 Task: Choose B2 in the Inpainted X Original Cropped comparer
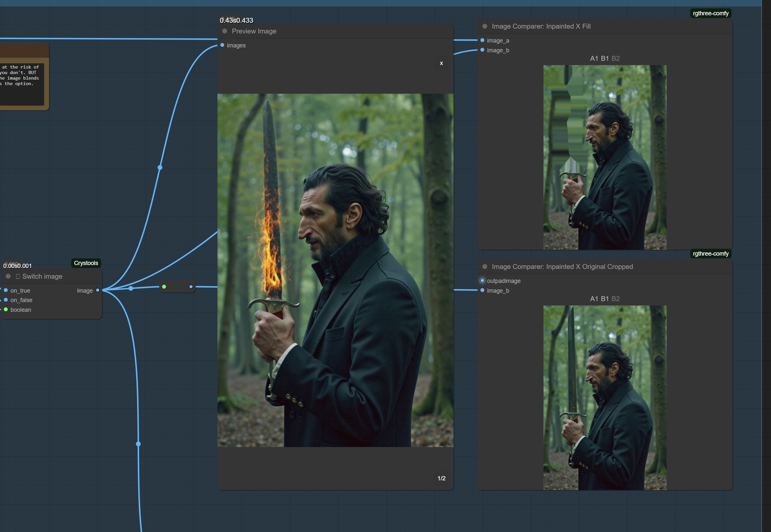click(x=616, y=299)
